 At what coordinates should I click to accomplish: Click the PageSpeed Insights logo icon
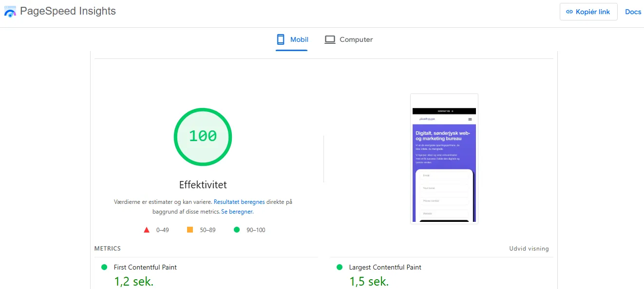[x=10, y=12]
